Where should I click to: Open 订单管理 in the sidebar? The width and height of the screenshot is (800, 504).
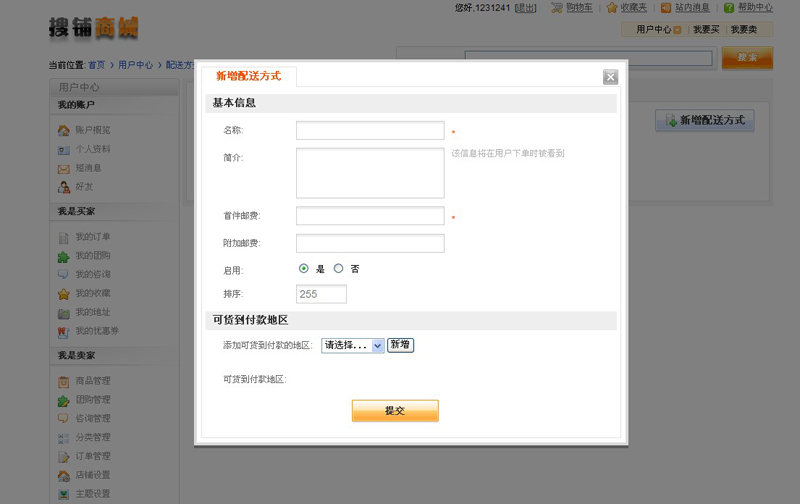(x=93, y=456)
